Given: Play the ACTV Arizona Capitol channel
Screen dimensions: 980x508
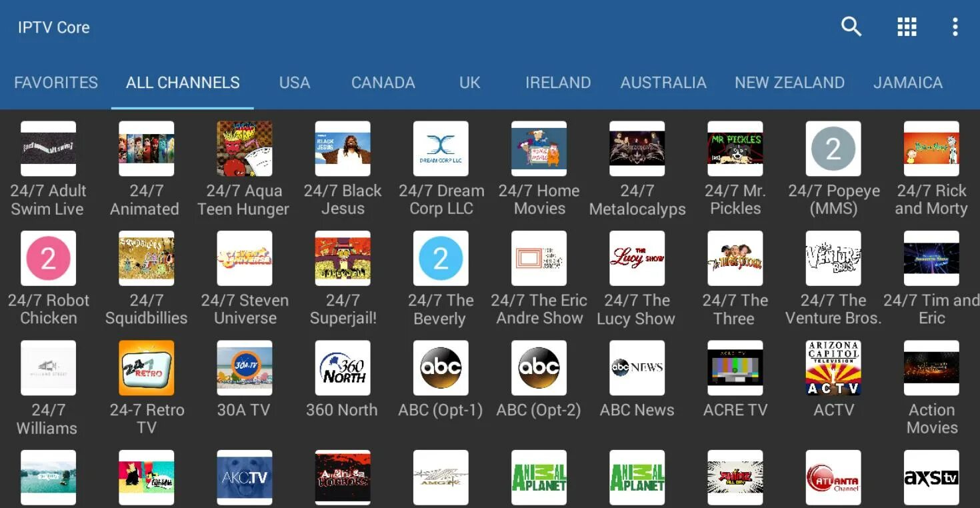Looking at the screenshot, I should pos(833,368).
